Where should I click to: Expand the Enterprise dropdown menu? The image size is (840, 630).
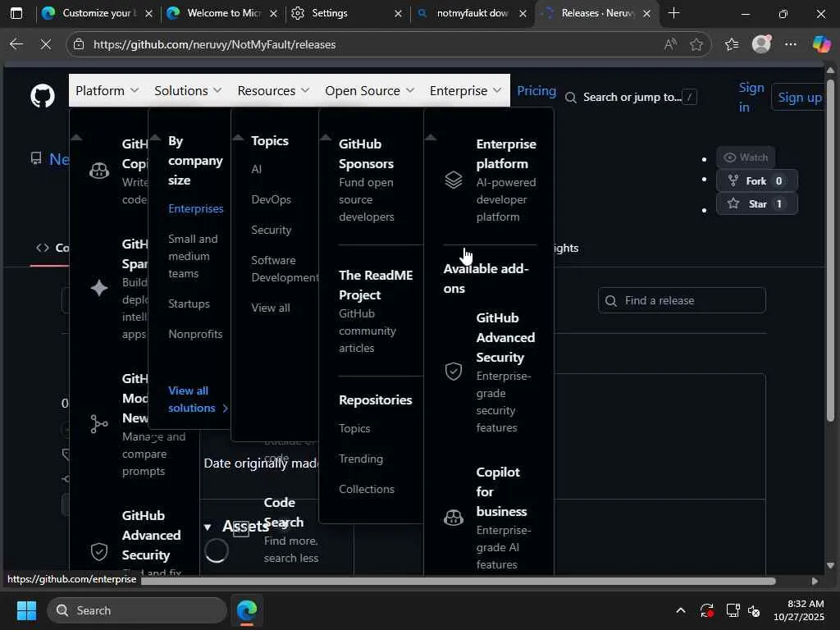(x=466, y=90)
